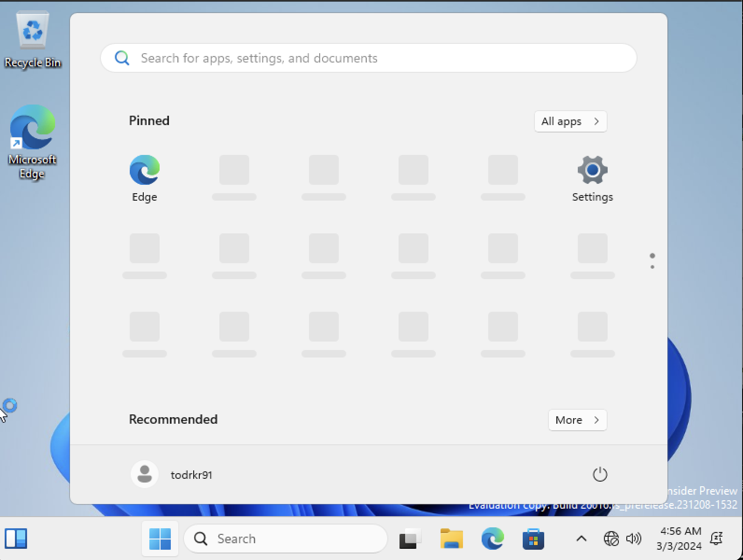
Task: Click the Start menu search box
Action: pyautogui.click(x=369, y=58)
